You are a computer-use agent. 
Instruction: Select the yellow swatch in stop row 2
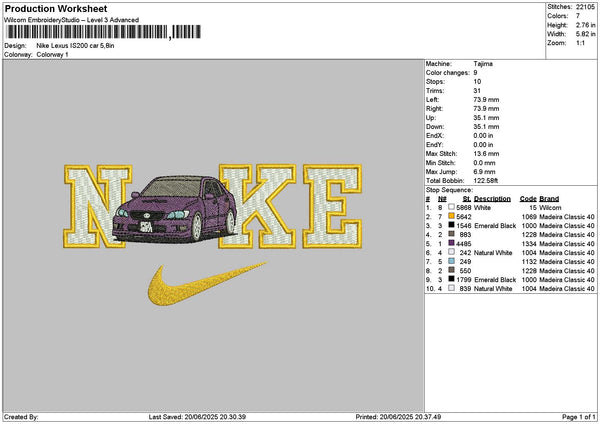[x=452, y=216]
